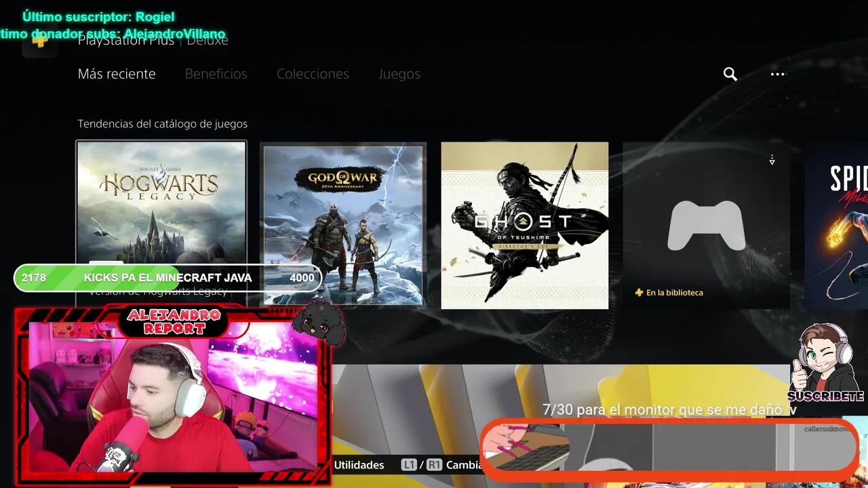Click the Suscríbete avatar sticker
Image resolution: width=868 pixels, height=488 pixels.
click(x=825, y=363)
